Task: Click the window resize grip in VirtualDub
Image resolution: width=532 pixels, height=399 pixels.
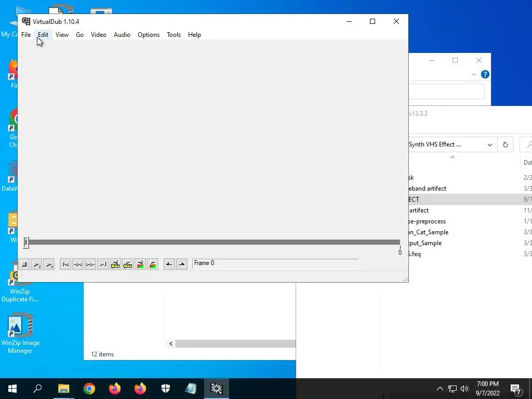Action: pyautogui.click(x=405, y=279)
